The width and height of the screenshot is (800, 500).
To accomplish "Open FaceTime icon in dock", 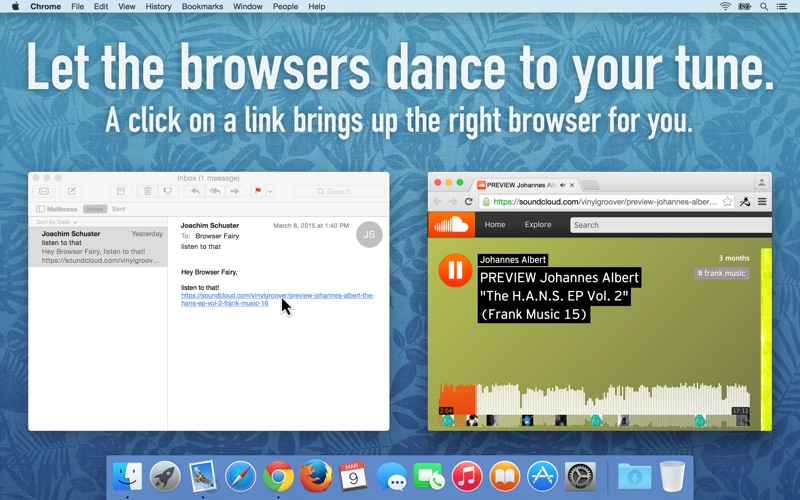I will (x=429, y=478).
